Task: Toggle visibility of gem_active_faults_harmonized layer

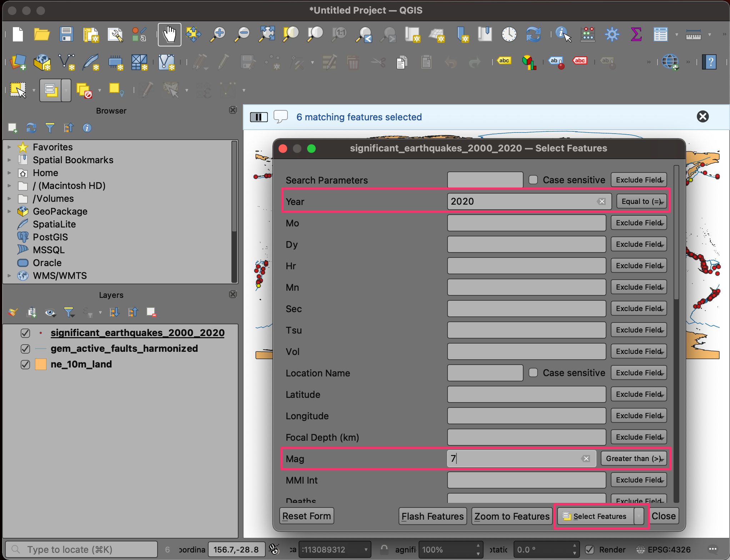Action: point(25,349)
